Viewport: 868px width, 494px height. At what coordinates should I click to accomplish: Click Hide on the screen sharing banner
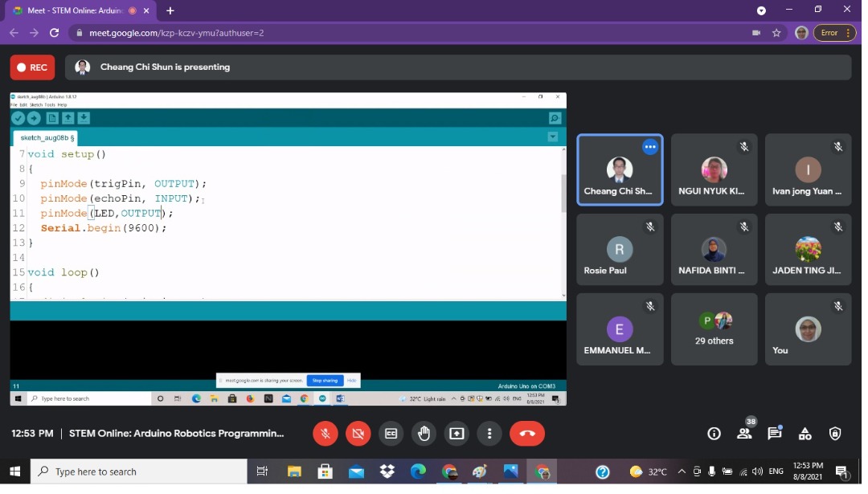point(352,381)
